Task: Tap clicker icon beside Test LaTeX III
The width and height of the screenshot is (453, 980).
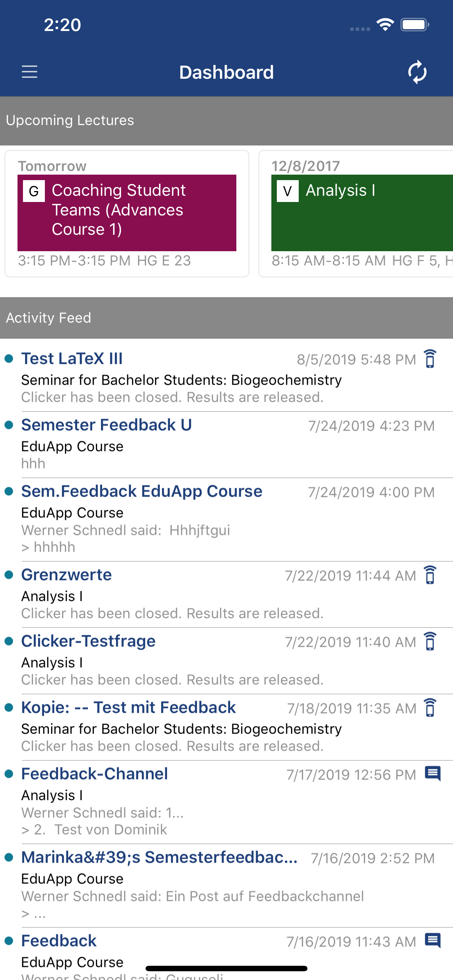Action: coord(430,359)
